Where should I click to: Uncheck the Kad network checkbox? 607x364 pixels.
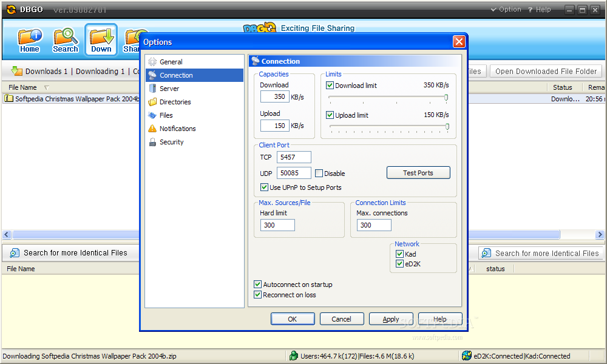click(400, 254)
